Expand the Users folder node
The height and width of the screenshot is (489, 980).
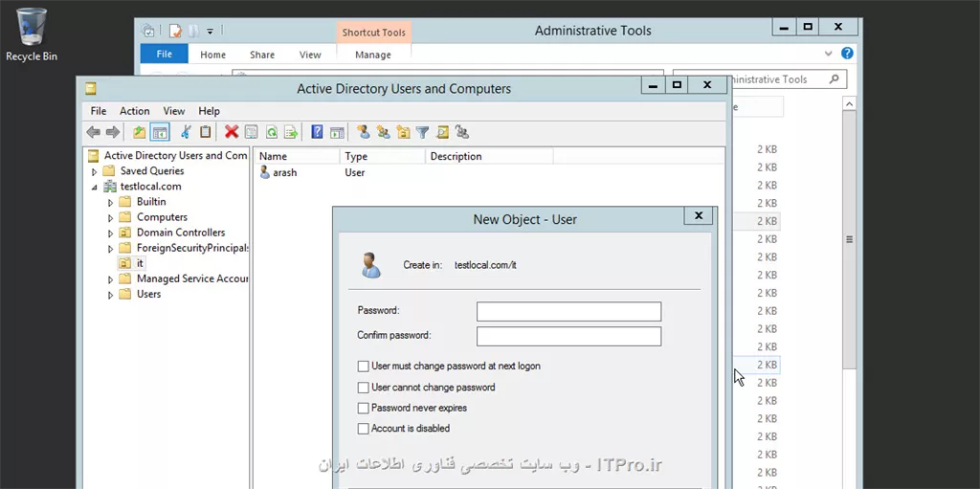111,295
